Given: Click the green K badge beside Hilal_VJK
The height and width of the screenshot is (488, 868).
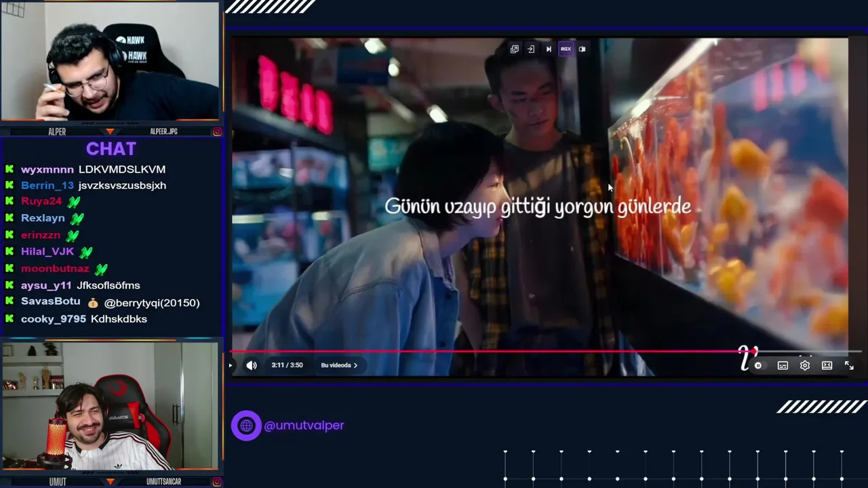Looking at the screenshot, I should coord(9,251).
